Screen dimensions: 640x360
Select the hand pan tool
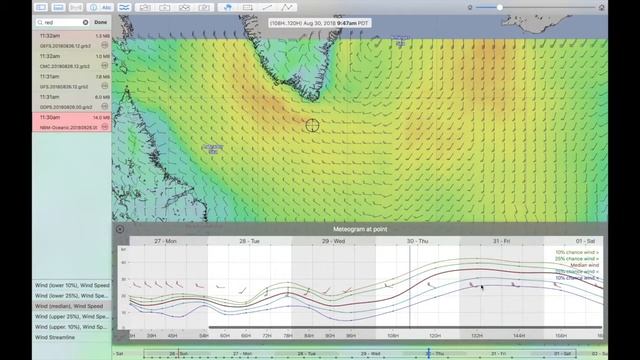(228, 7)
